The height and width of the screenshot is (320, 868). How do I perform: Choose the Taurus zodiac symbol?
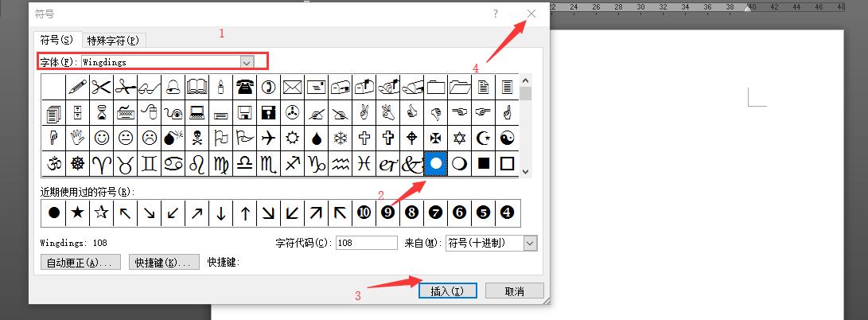[126, 164]
